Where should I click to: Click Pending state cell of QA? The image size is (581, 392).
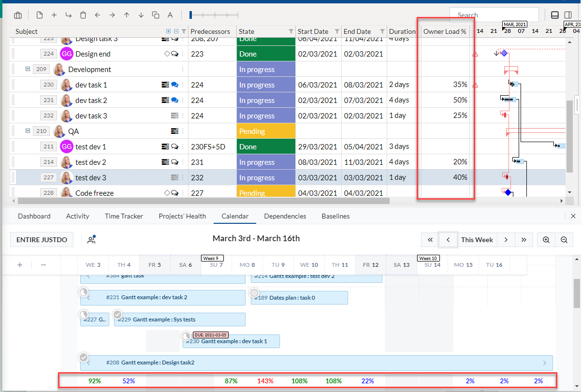(266, 131)
